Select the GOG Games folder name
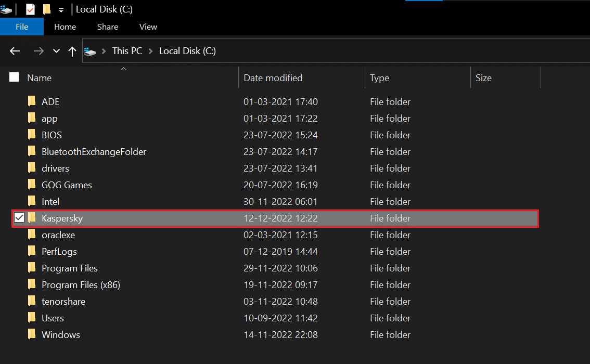Screen dimensions: 590x364 click(67, 185)
